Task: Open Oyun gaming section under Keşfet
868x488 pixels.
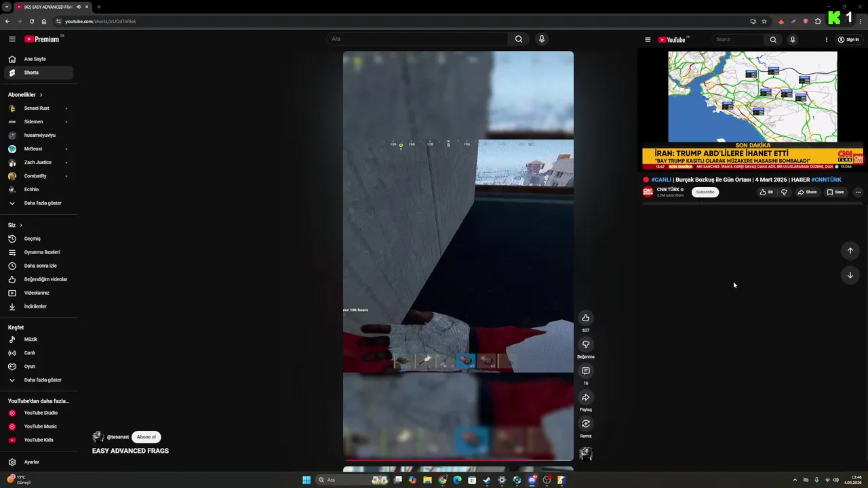Action: [x=39, y=367]
